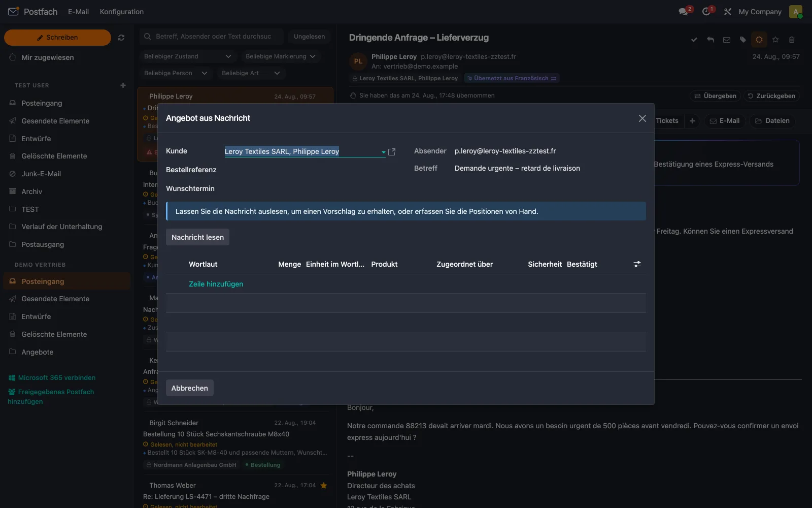Click Übergeben button
812x508 pixels.
(715, 96)
